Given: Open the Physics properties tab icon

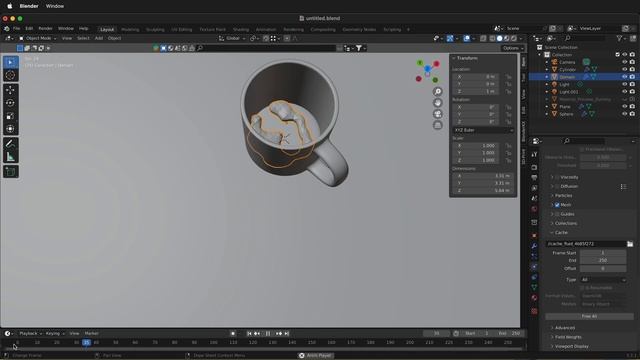Looking at the screenshot, I should click(x=534, y=267).
